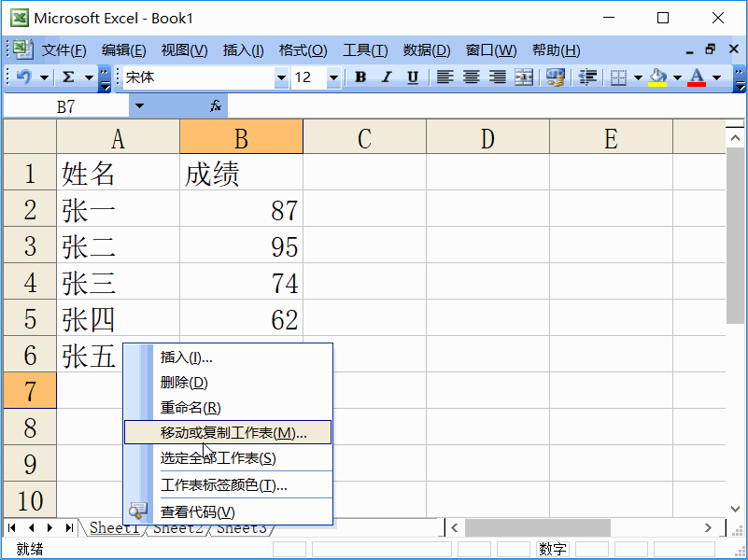This screenshot has width=748, height=560.
Task: Open the Name Box dropdown arrow
Action: [139, 105]
